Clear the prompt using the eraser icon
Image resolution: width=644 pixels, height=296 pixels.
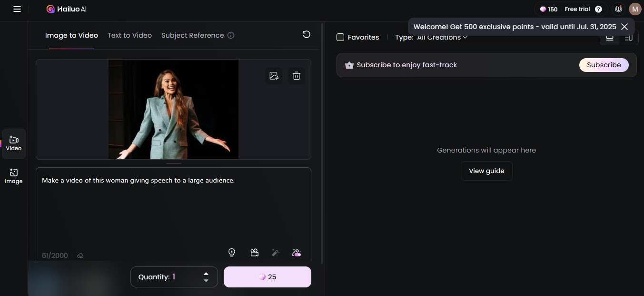80,255
